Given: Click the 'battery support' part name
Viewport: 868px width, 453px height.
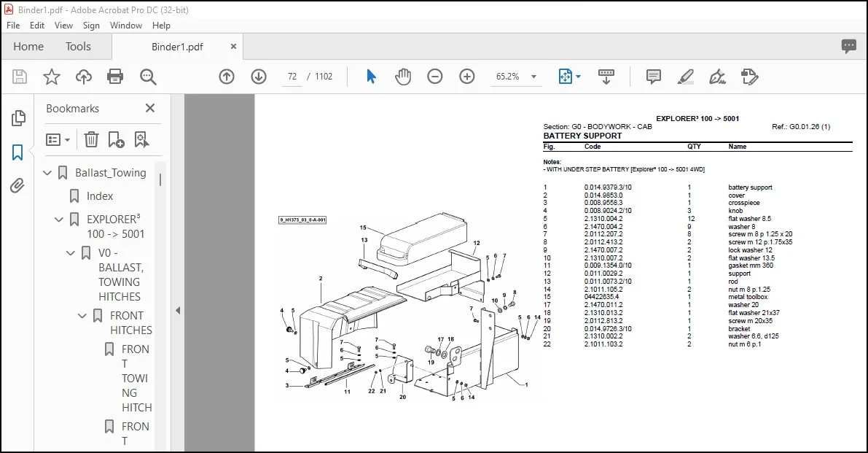Looking at the screenshot, I should (750, 187).
